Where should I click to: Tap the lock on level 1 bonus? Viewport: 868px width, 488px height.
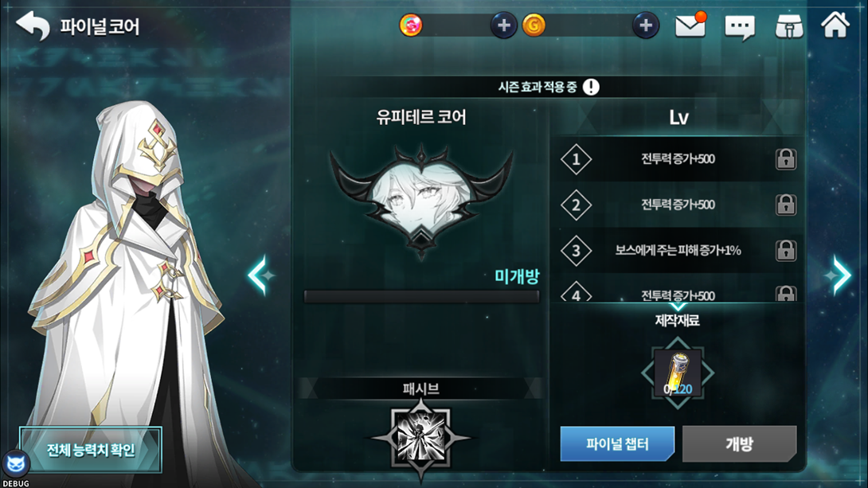point(785,159)
